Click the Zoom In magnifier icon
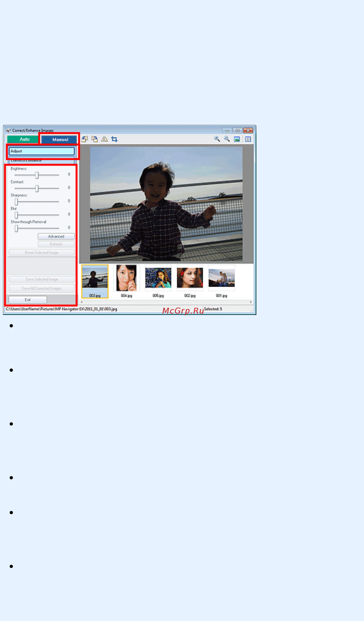 (x=217, y=139)
